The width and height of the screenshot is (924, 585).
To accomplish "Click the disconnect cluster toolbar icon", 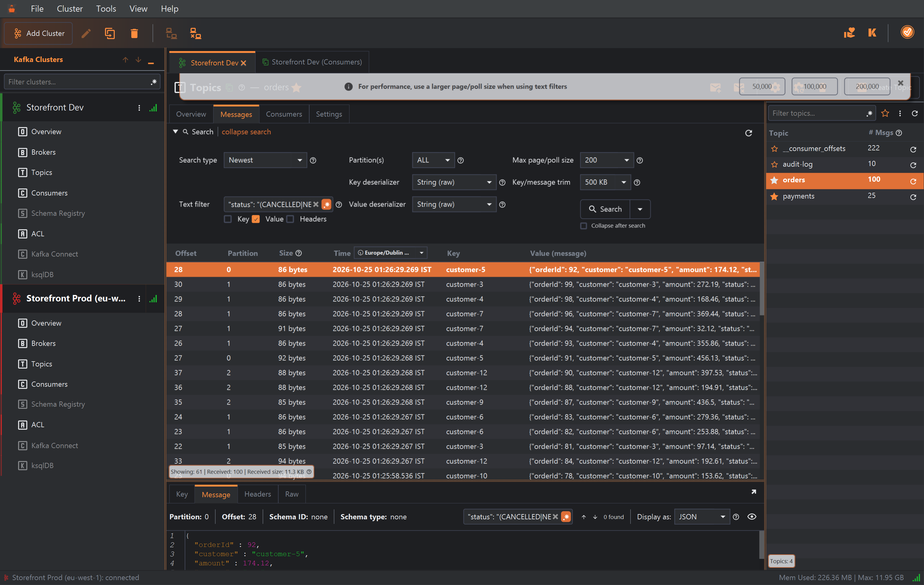I will point(196,33).
